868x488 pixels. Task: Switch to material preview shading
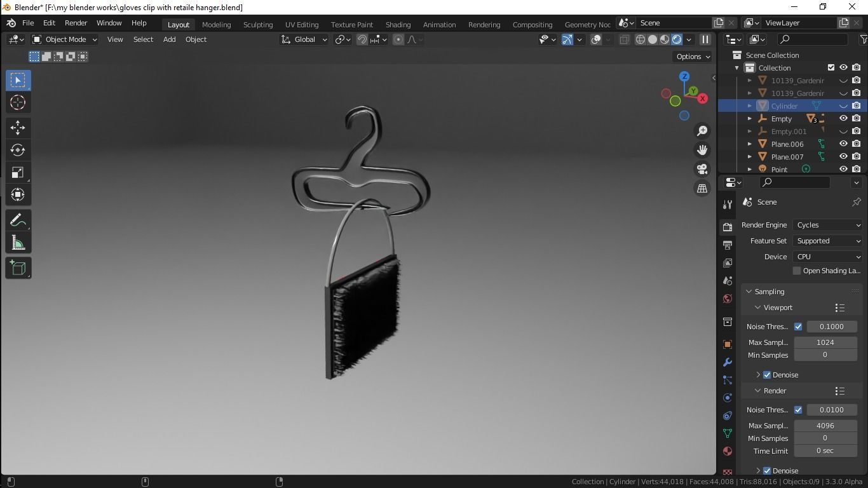tap(665, 39)
